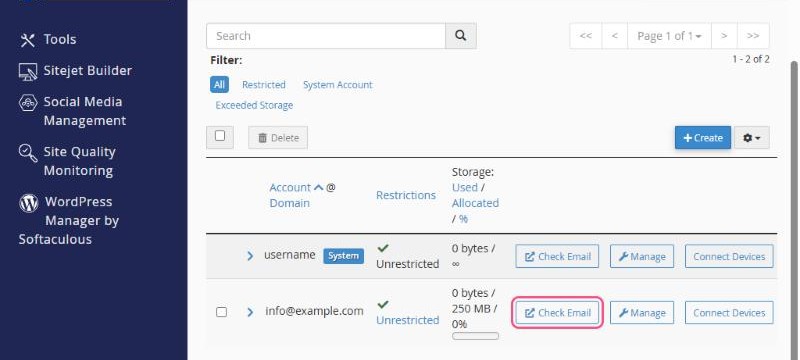This screenshot has width=800, height=360.
Task: Sort by storage Used
Action: click(x=465, y=187)
